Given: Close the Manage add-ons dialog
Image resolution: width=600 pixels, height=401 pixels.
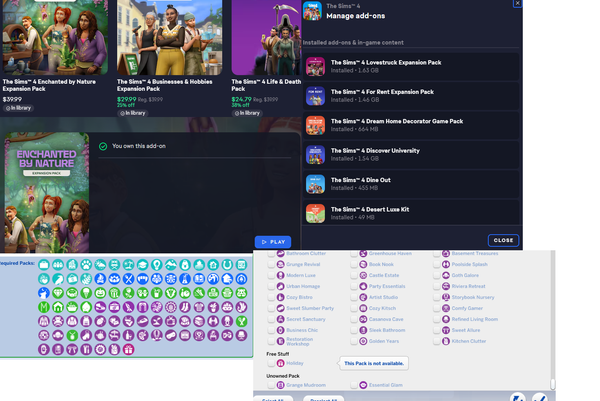Looking at the screenshot, I should point(503,240).
